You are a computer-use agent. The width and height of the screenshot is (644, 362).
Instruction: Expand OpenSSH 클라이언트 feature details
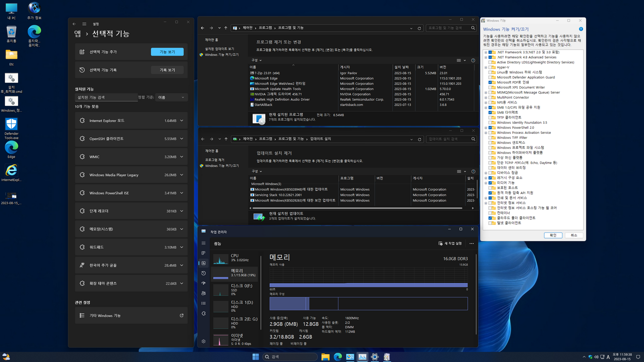[182, 139]
